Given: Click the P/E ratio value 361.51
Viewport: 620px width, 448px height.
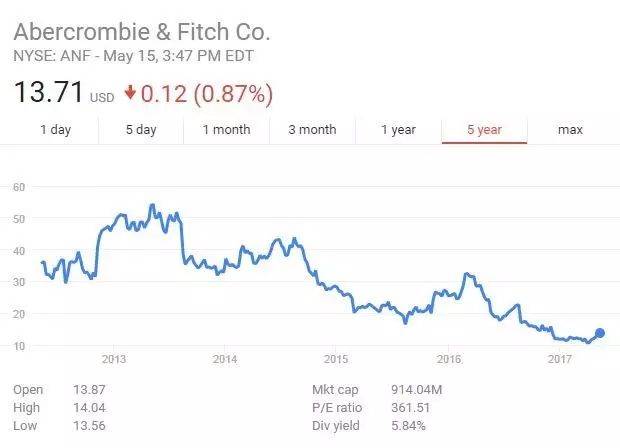Looking at the screenshot, I should [x=411, y=407].
